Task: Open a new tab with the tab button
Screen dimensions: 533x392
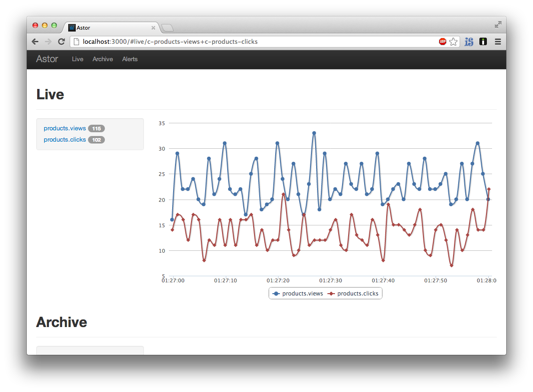Action: point(167,28)
